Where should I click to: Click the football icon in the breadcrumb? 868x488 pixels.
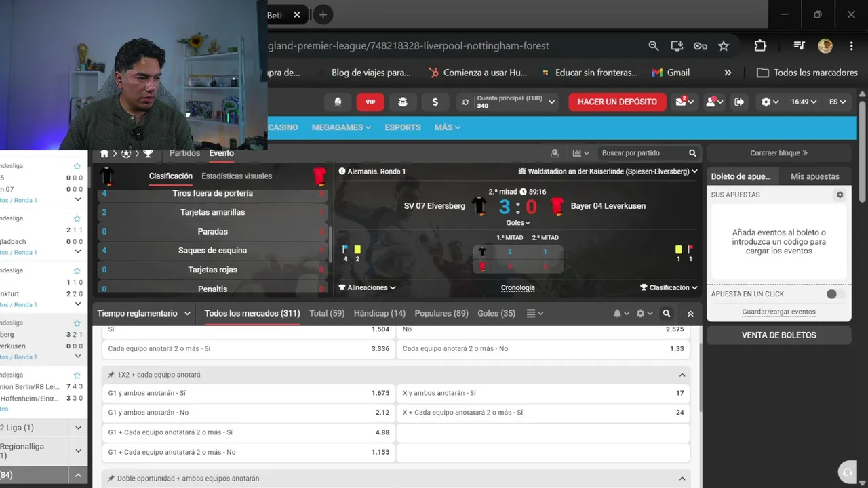(x=126, y=154)
